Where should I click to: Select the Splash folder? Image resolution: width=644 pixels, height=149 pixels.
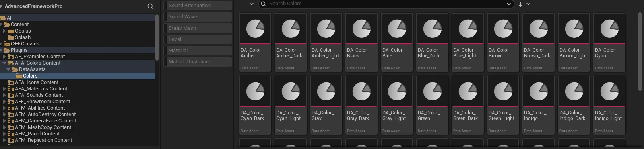(x=77, y=37)
